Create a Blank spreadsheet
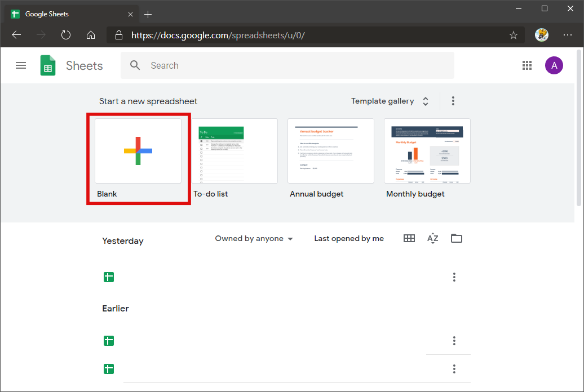The width and height of the screenshot is (584, 392). pos(138,151)
